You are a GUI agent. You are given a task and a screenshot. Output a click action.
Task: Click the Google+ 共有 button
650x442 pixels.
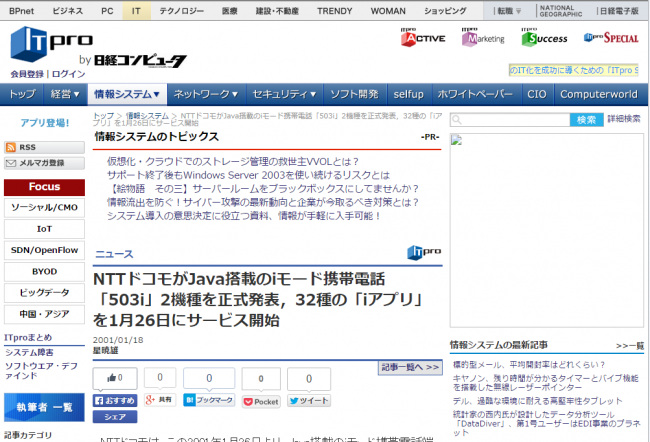(x=160, y=400)
